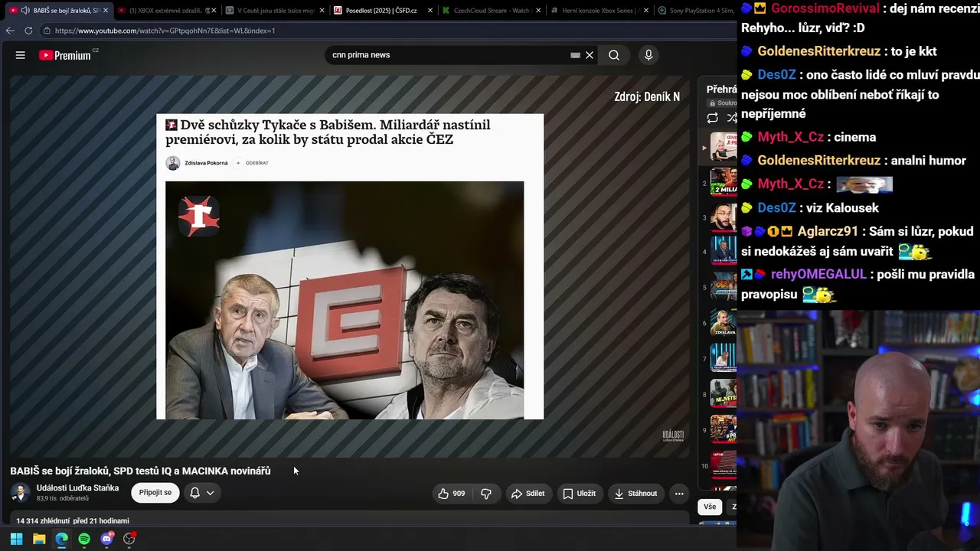
Task: Go back with the browser back arrow
Action: [x=10, y=31]
